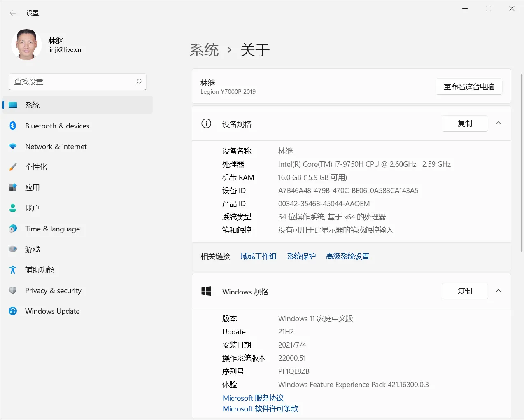
Task: Open the 高级系统设置 link
Action: click(348, 257)
